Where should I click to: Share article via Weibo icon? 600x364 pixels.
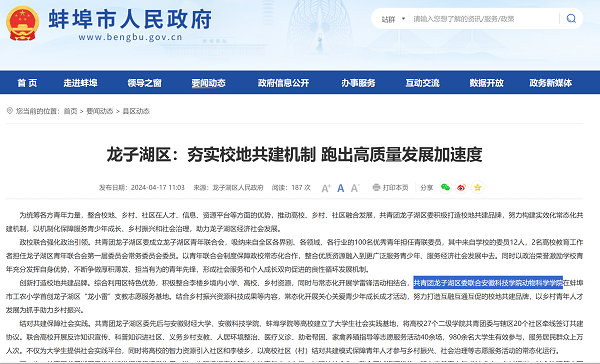click(x=461, y=187)
